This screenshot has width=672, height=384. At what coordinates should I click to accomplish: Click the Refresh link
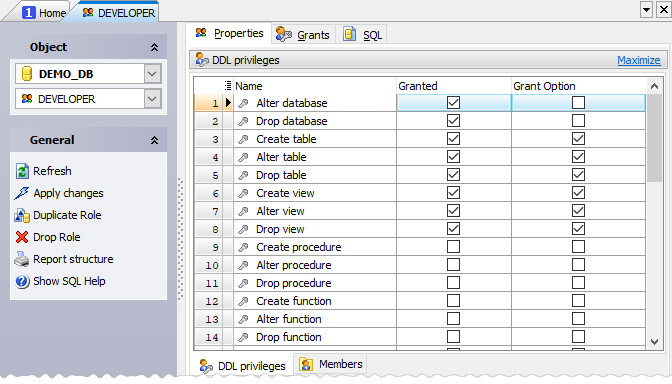point(52,171)
